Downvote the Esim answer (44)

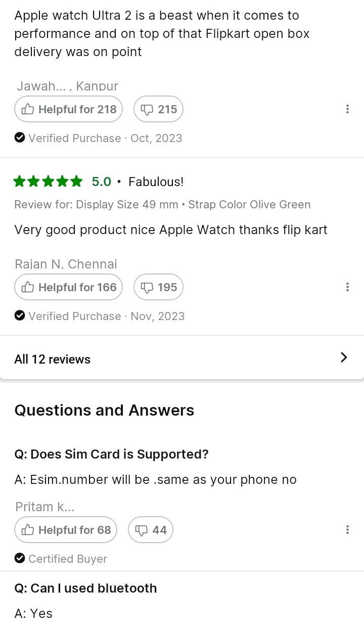click(151, 530)
